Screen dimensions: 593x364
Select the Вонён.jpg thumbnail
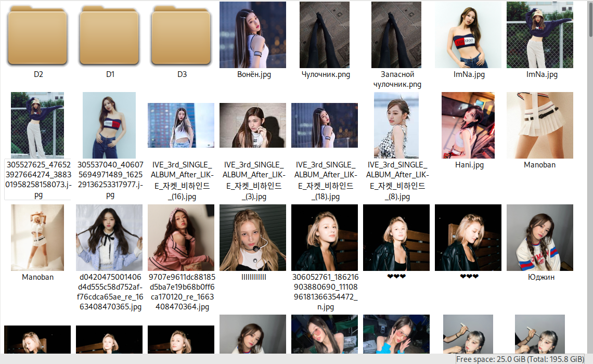[x=253, y=35]
